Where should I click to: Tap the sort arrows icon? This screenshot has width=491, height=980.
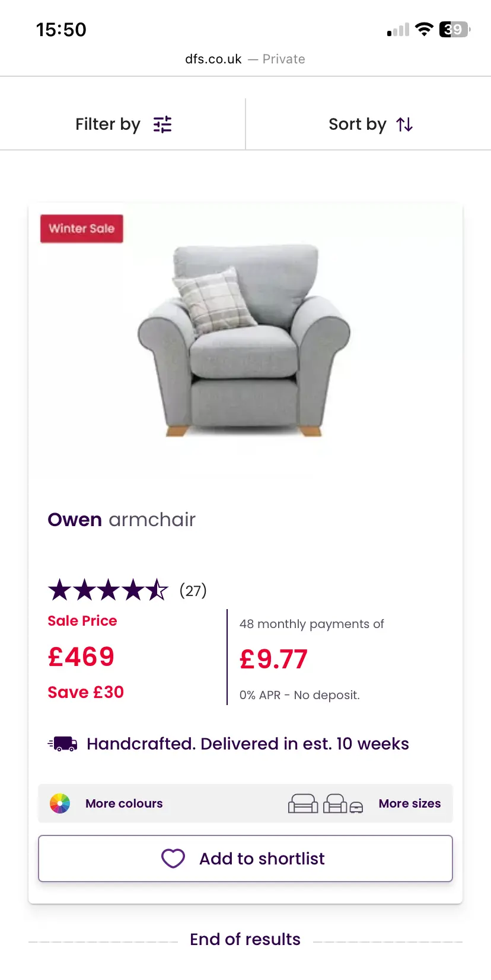coord(404,124)
